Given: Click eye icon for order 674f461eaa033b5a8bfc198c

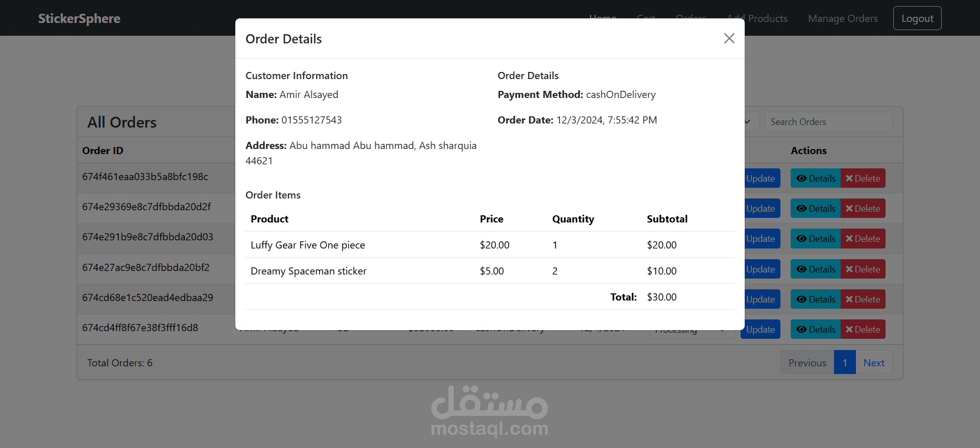Looking at the screenshot, I should pos(801,179).
